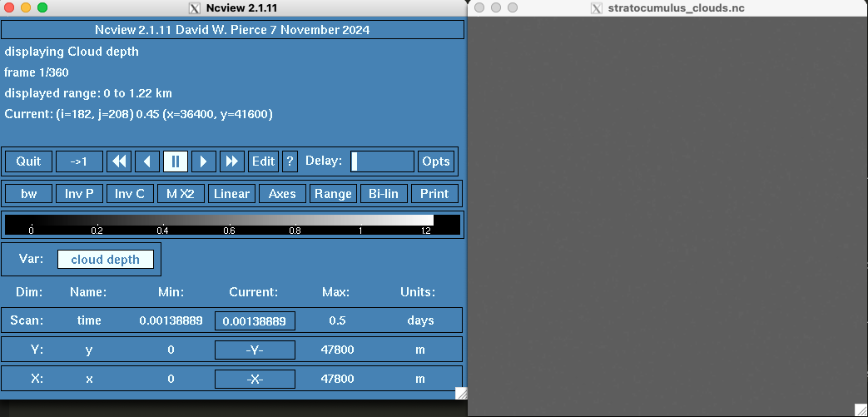Cycle the bw colormap button
This screenshot has height=417, width=868.
[29, 194]
